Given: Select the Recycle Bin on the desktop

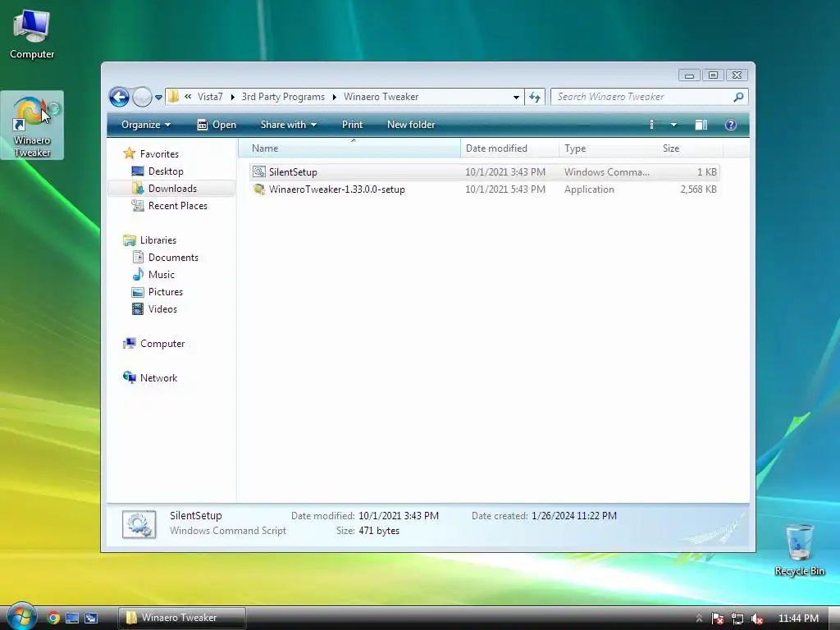Looking at the screenshot, I should point(799,549).
